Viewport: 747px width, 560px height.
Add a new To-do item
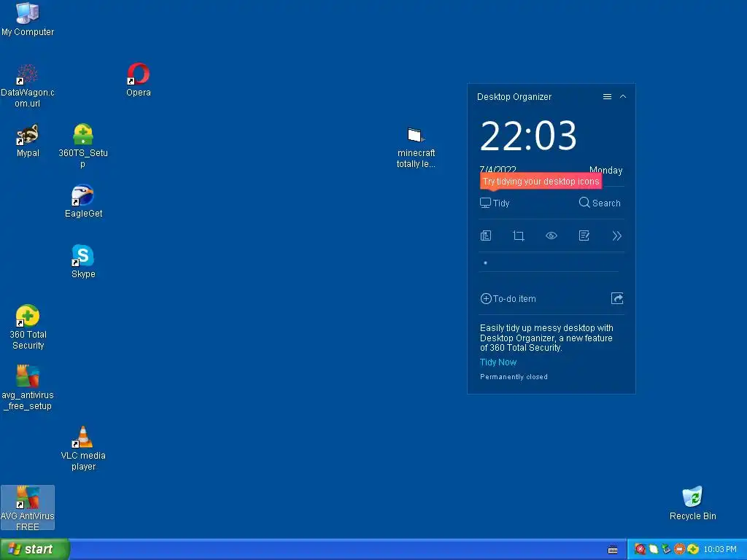508,298
